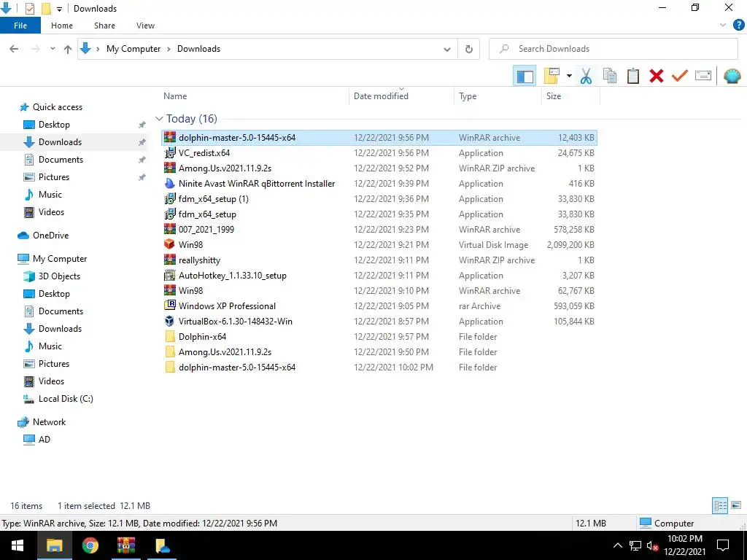Image resolution: width=747 pixels, height=560 pixels.
Task: Select the Dolphin-x64 folder icon
Action: point(169,337)
